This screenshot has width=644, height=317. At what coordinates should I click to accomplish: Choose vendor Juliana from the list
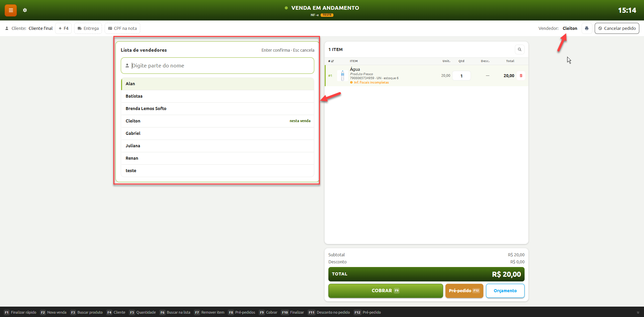pyautogui.click(x=218, y=146)
